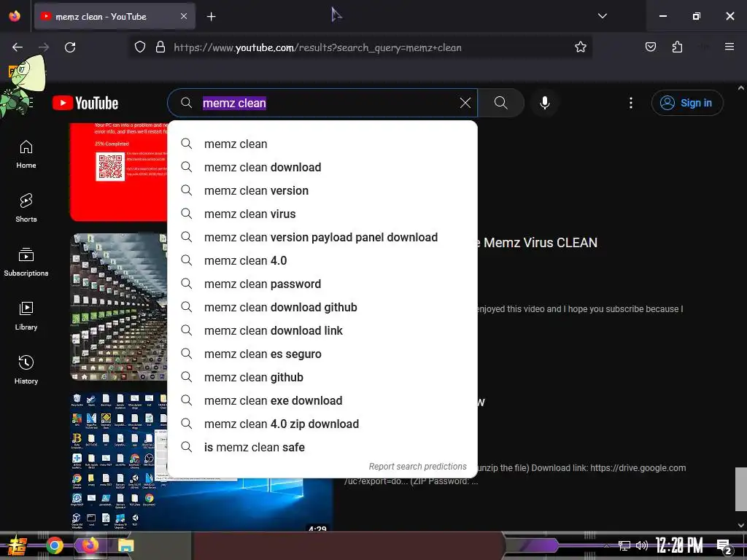Go back with the browser back arrow

(18, 47)
